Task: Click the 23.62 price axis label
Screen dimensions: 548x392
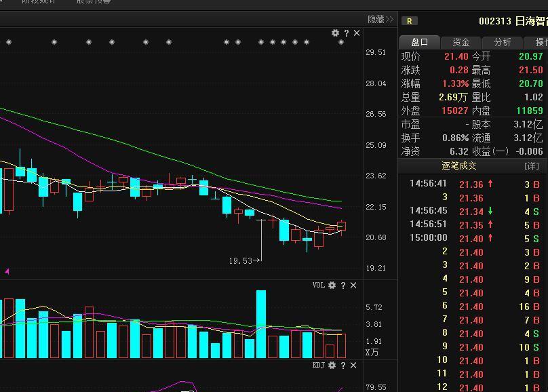Action: 376,176
